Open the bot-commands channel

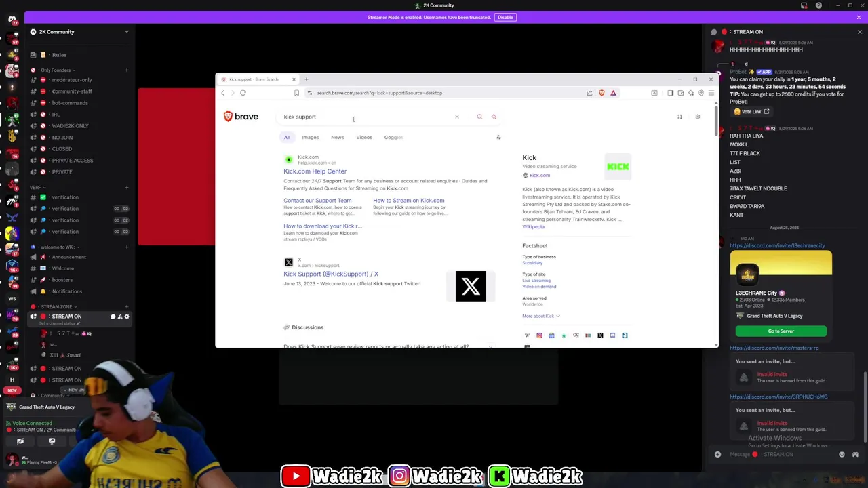(70, 103)
